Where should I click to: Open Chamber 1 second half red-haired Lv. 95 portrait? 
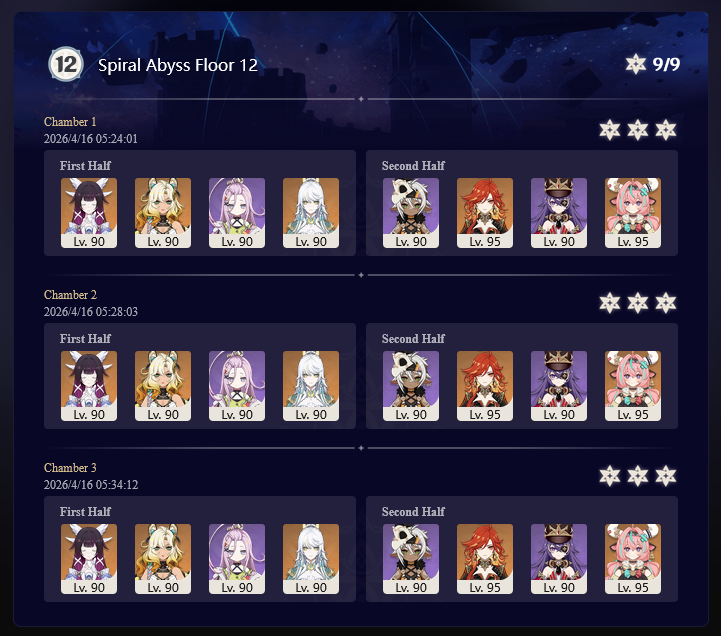click(x=485, y=213)
